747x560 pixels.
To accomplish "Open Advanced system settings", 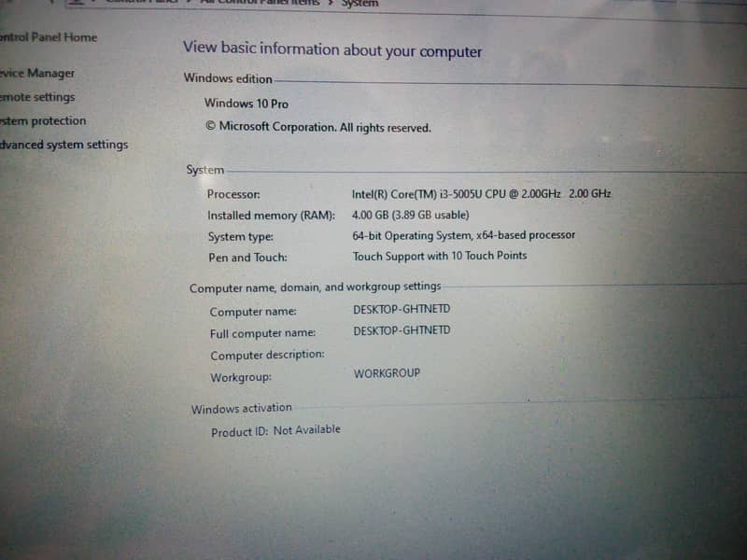I will pos(63,145).
